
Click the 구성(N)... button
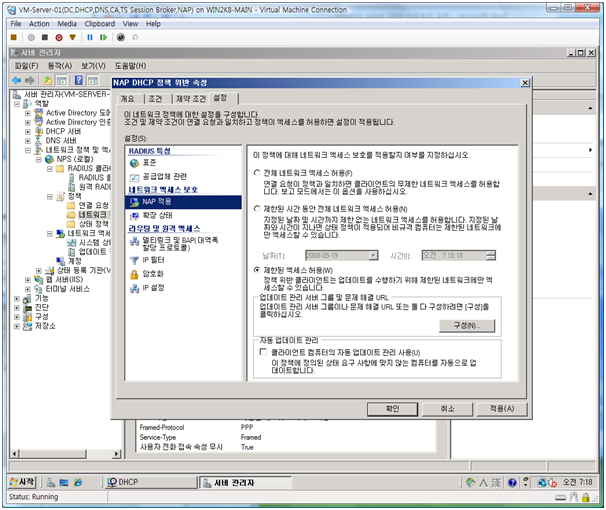pos(467,326)
